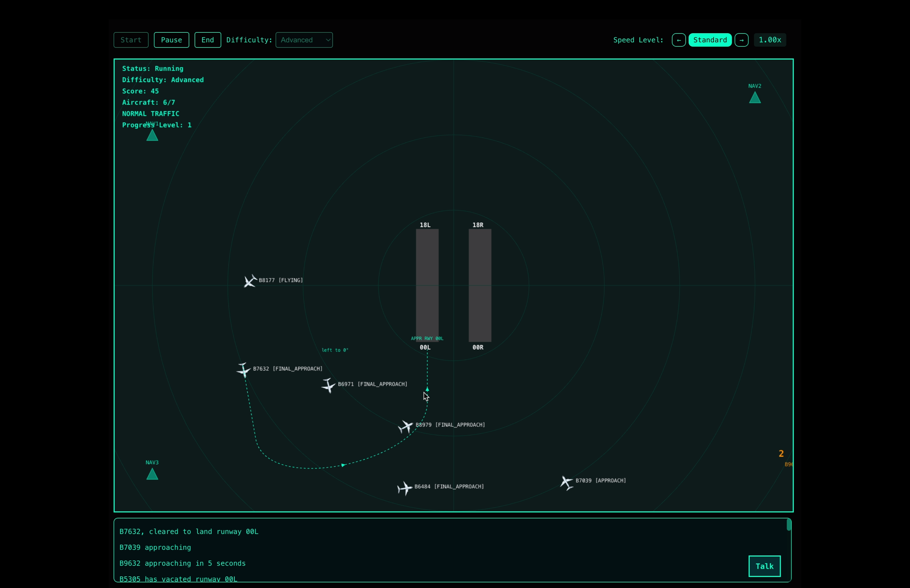Increase speed level with right arrow
Image resolution: width=910 pixels, height=588 pixels.
pyautogui.click(x=741, y=40)
